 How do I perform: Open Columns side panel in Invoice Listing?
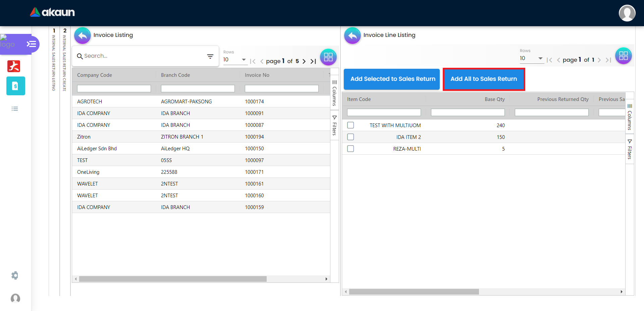(334, 93)
